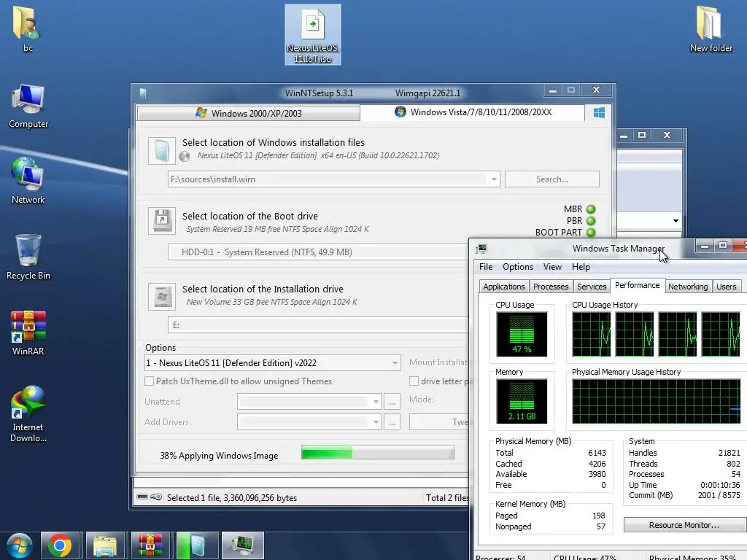Viewport: 747px width, 560px height.
Task: Click the Installation drive icon
Action: [x=161, y=296]
